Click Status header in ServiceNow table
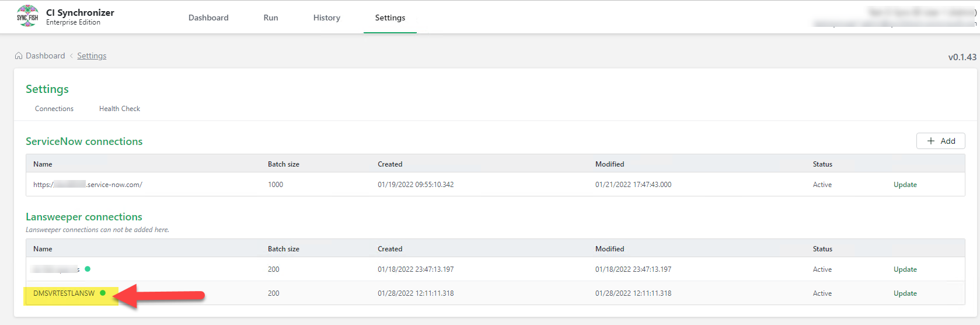The height and width of the screenshot is (325, 980). [822, 164]
